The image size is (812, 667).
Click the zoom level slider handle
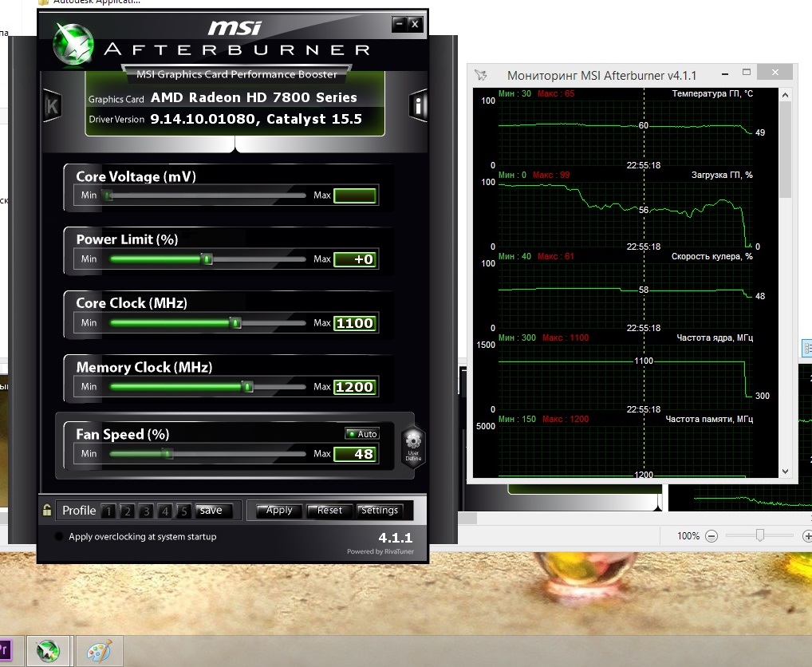point(759,535)
